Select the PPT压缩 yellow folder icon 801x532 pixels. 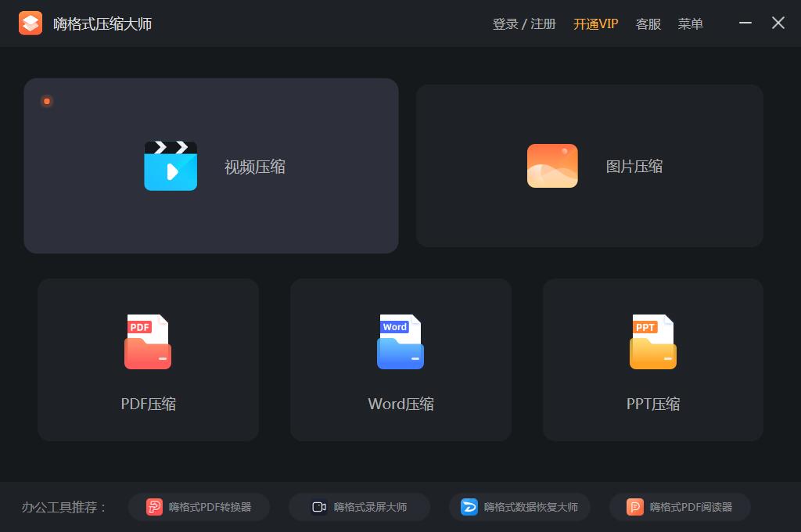pyautogui.click(x=653, y=342)
